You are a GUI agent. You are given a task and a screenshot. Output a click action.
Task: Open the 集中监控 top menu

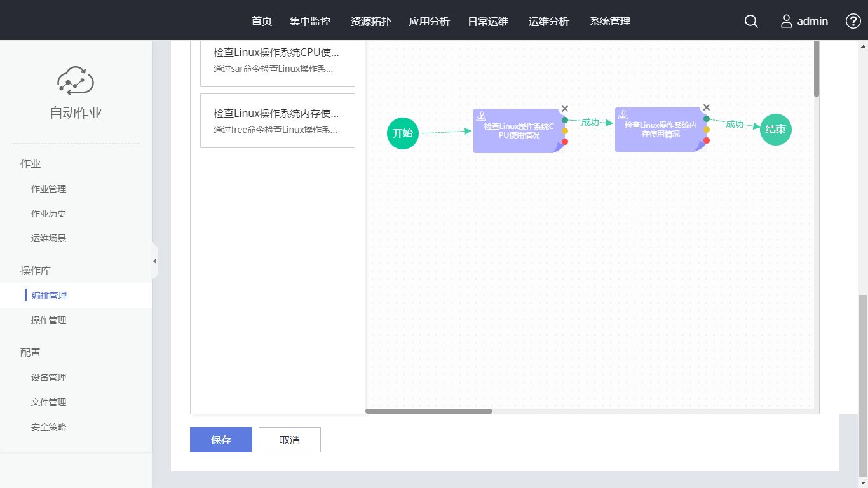310,21
